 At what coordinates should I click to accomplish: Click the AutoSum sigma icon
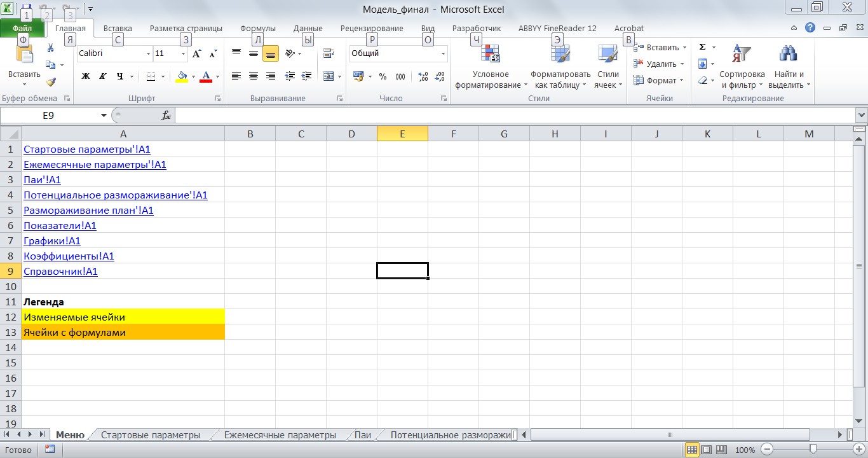click(x=703, y=48)
